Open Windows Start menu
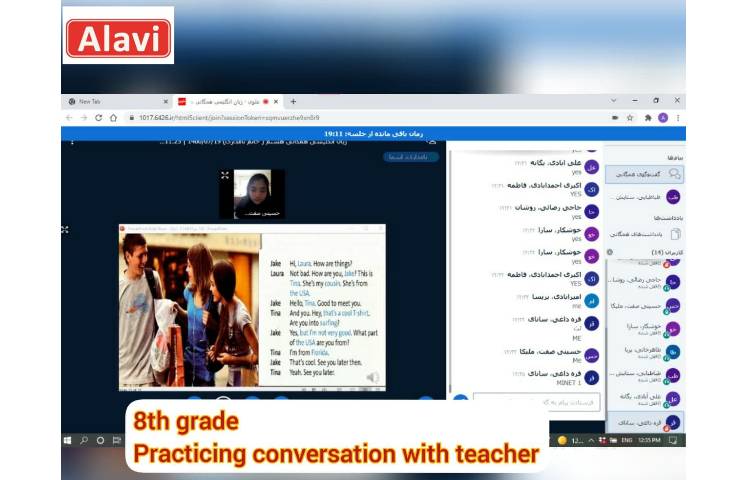 point(68,440)
